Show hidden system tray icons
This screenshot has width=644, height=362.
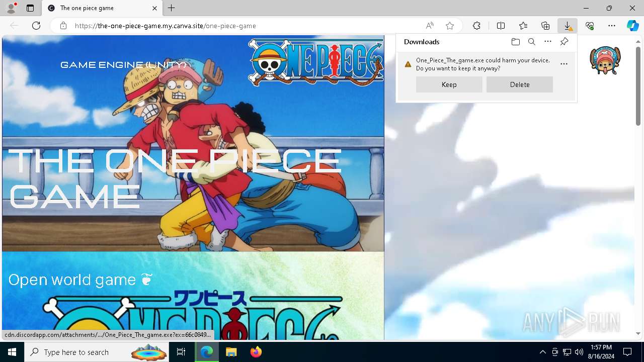pos(542,352)
